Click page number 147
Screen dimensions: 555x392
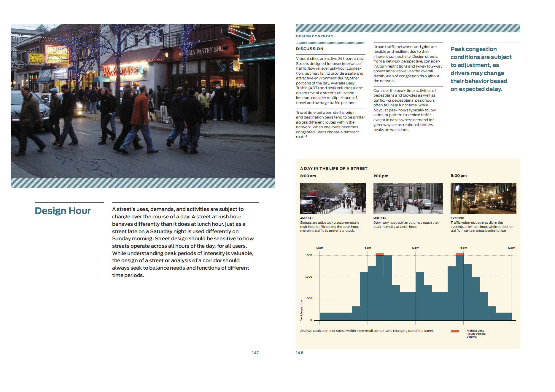tap(255, 353)
